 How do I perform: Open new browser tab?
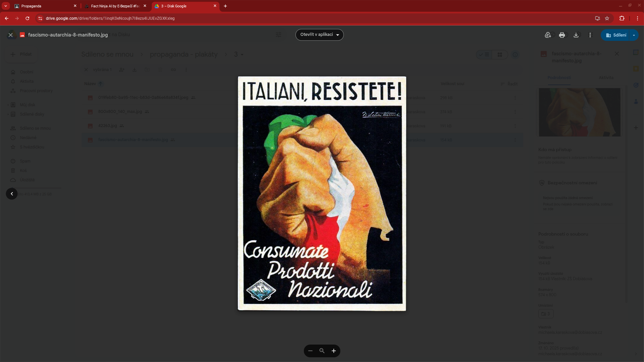click(225, 6)
